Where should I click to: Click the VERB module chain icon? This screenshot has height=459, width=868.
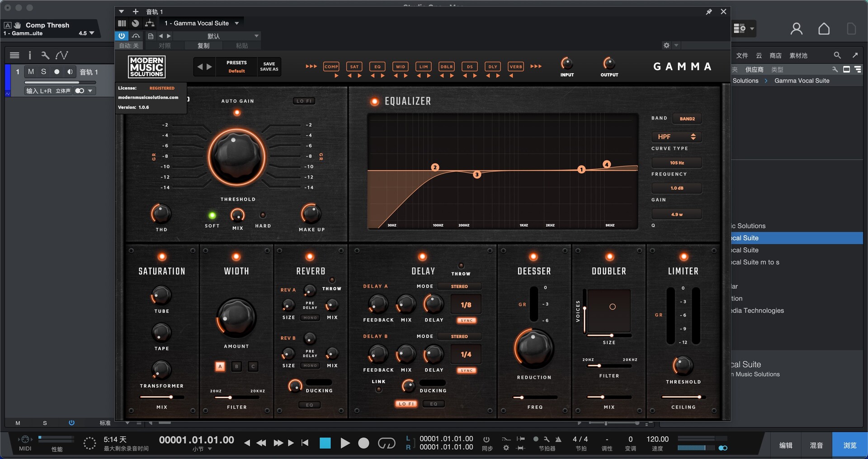(515, 66)
